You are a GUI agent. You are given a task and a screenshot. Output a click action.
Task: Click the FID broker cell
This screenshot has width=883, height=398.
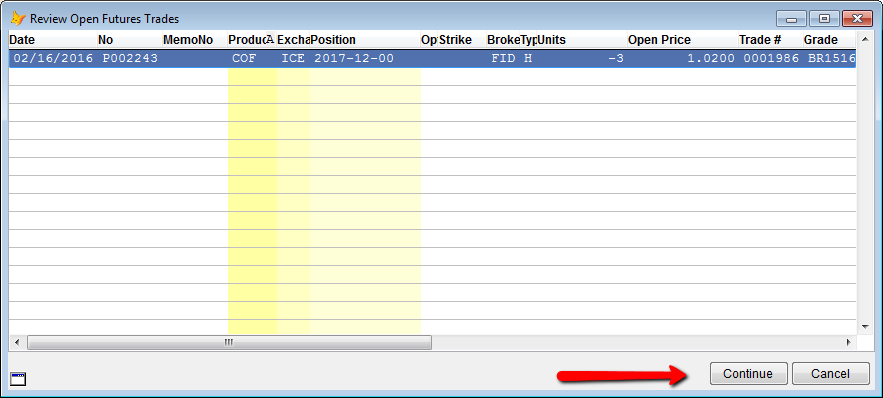tap(503, 59)
